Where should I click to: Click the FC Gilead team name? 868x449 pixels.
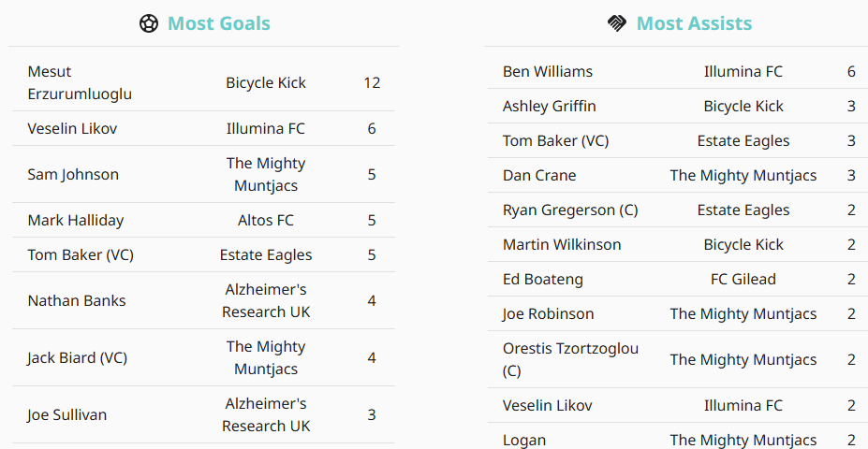[x=743, y=279]
